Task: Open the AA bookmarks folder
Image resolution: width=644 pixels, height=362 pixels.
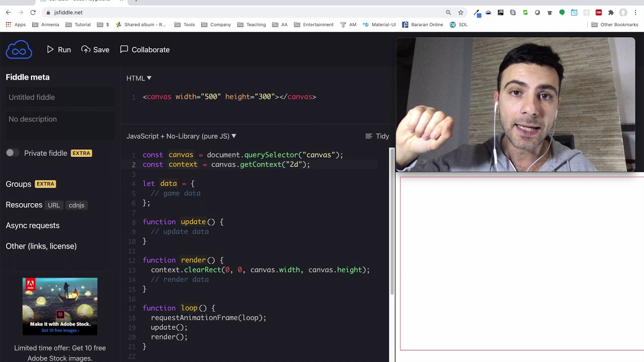Action: [280, 25]
